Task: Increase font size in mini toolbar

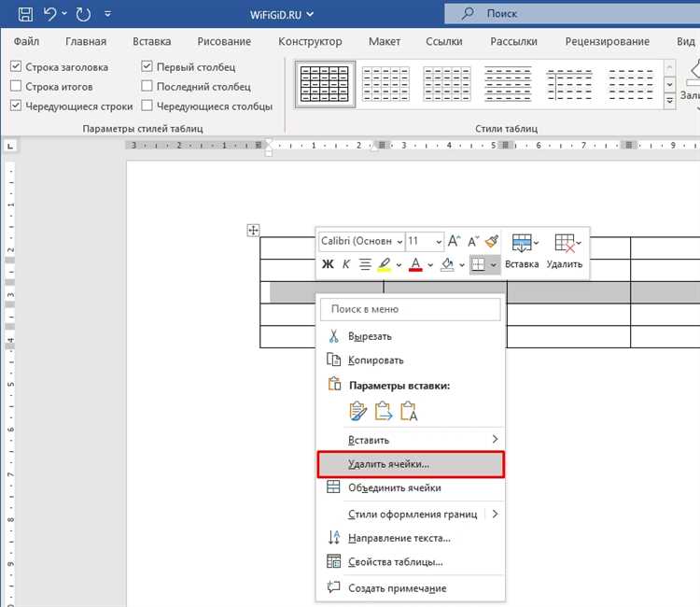Action: 454,241
